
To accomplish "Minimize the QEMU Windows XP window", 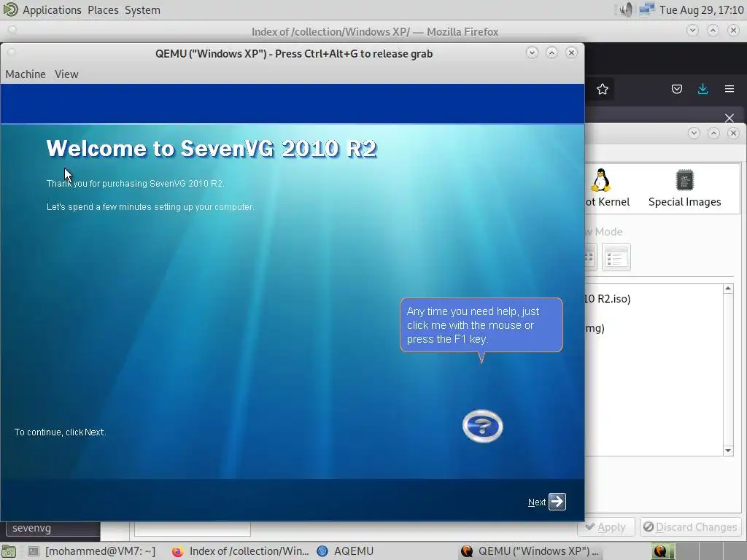I will 532,52.
